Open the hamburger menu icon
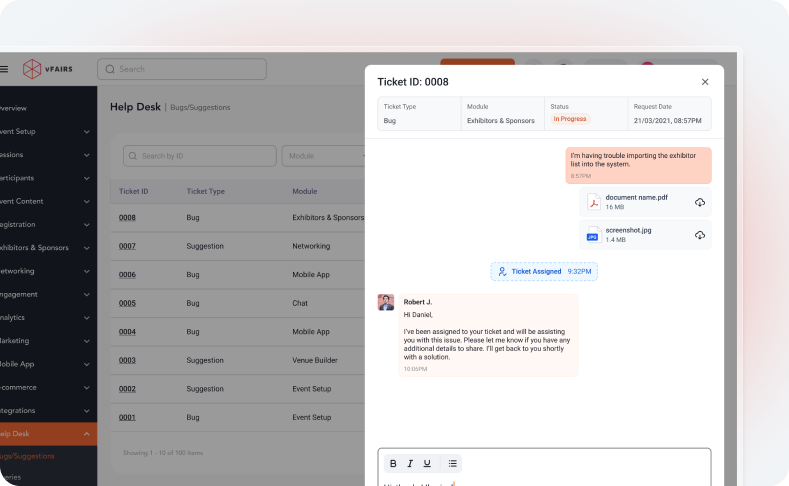Viewport: 789px width, 486px height. pos(5,69)
